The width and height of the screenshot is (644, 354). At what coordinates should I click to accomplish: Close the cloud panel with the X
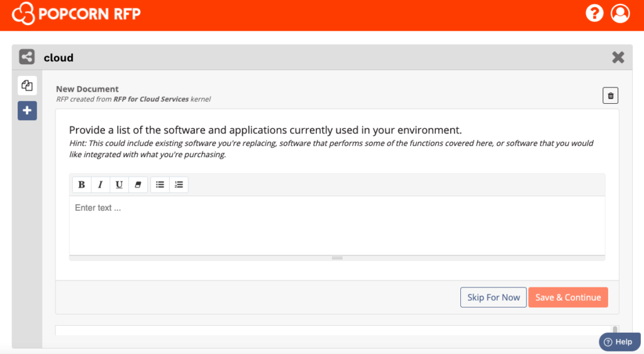click(x=618, y=57)
